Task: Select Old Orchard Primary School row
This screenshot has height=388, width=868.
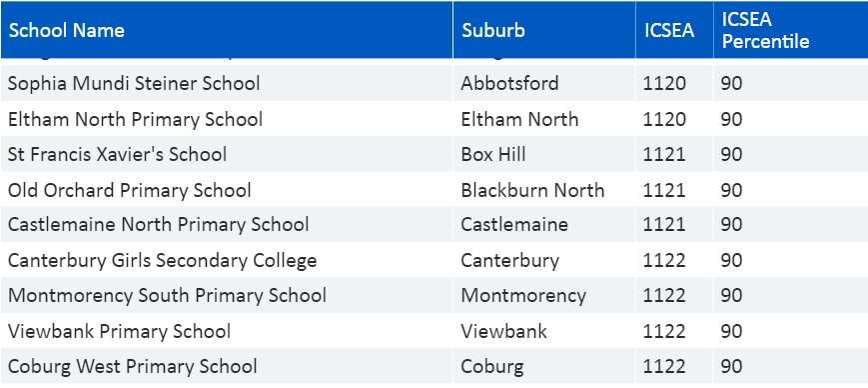Action: coord(434,190)
